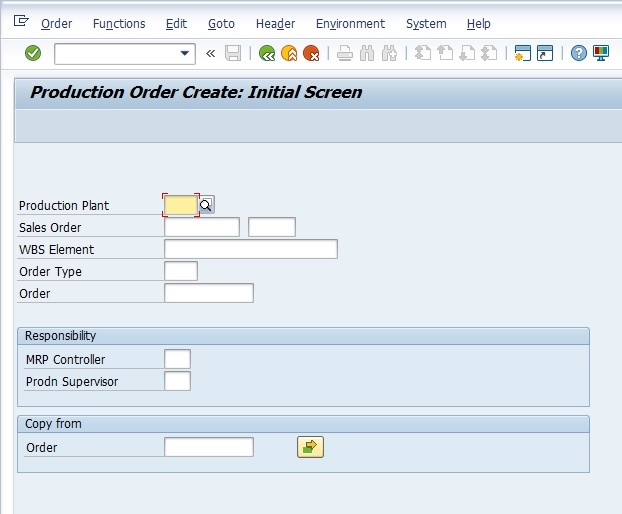622x514 pixels.
Task: Click the Create New Session icon
Action: point(522,53)
